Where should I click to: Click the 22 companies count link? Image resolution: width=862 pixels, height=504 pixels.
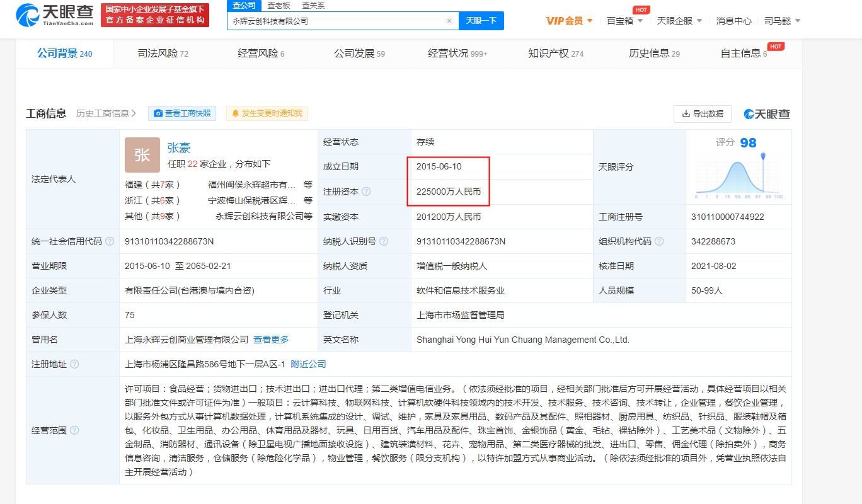[x=193, y=164]
